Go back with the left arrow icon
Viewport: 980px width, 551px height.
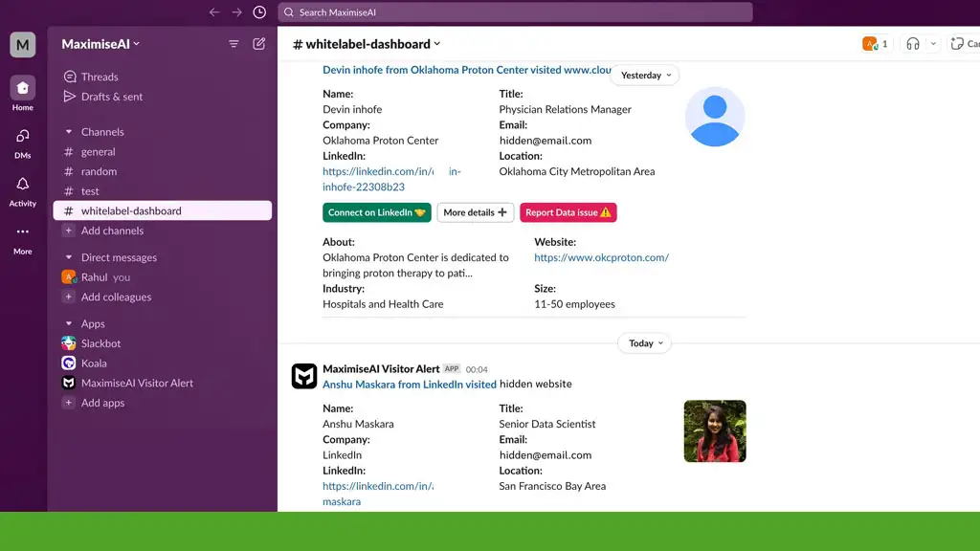coord(214,11)
